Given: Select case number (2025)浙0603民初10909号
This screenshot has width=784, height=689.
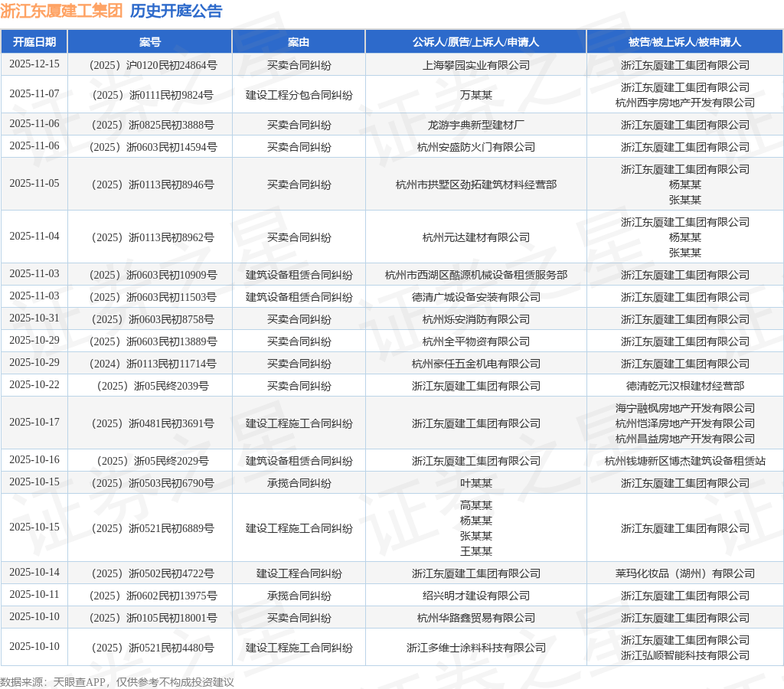Looking at the screenshot, I should click(153, 275).
